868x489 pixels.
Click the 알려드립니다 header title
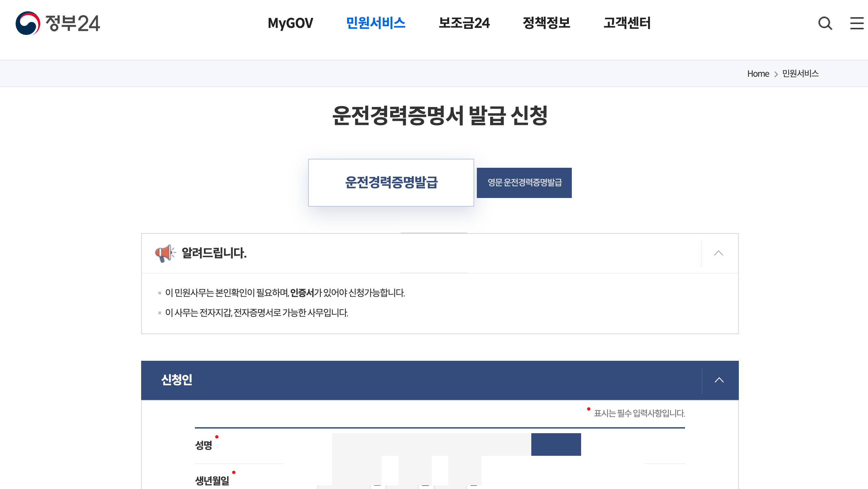(214, 253)
